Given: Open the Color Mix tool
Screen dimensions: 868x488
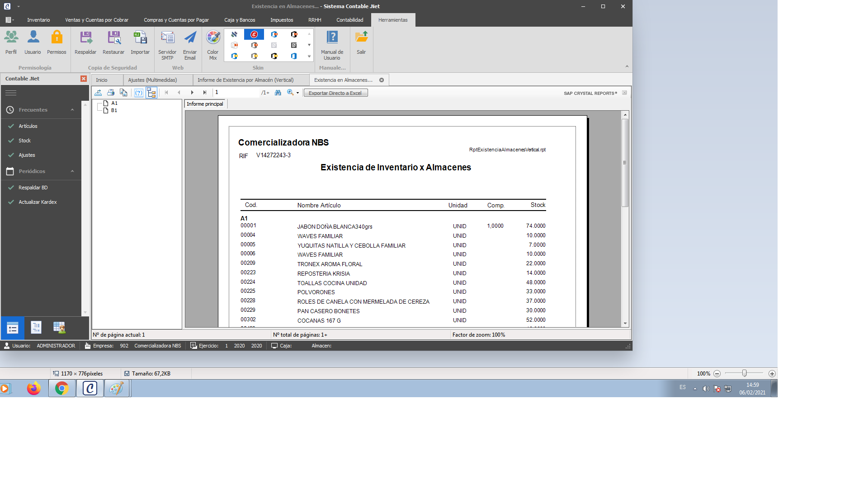Looking at the screenshot, I should pos(213,45).
